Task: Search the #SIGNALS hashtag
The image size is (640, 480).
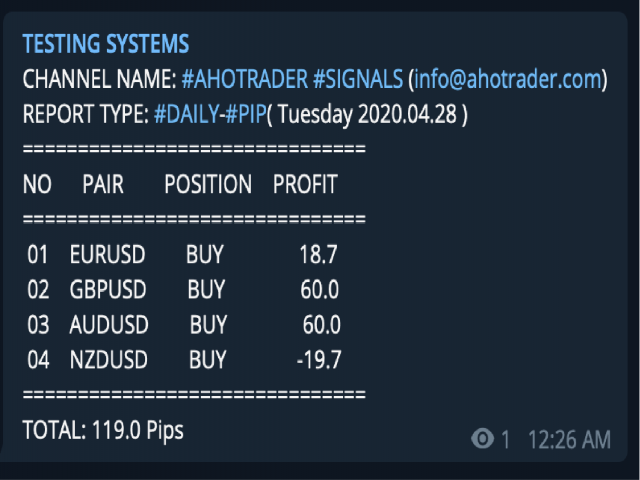Action: click(358, 79)
